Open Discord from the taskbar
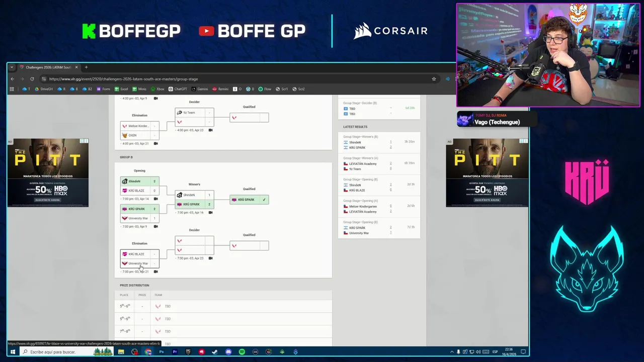Screen dimensions: 644x362 tap(228, 352)
